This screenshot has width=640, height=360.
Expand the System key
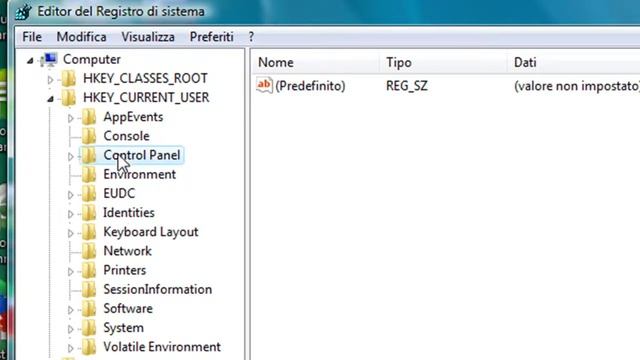point(71,329)
